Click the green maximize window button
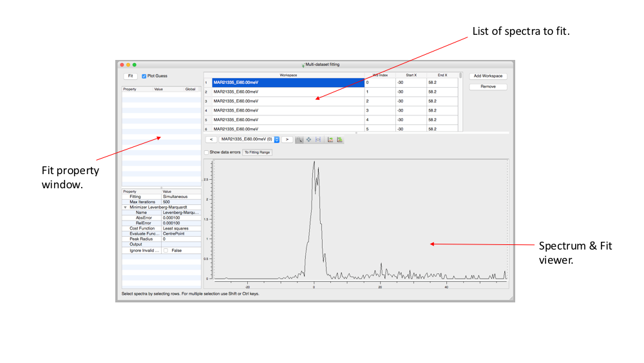The image size is (644, 363). pos(135,64)
